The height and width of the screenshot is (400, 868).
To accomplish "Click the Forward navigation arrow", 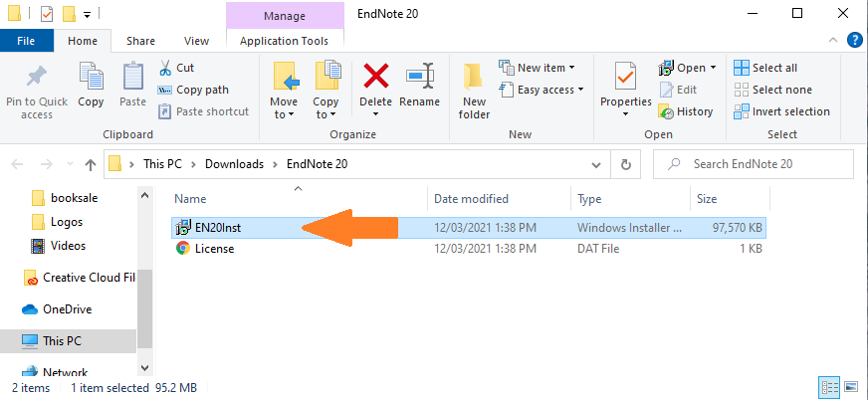I will tap(46, 164).
